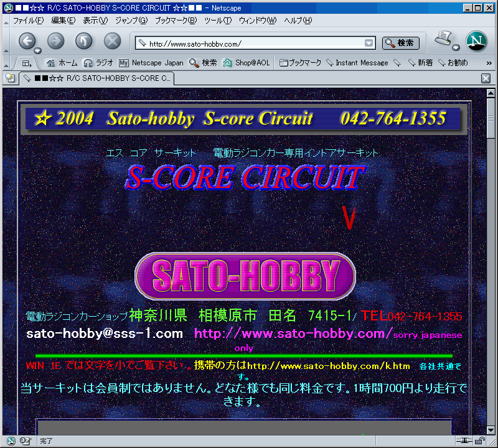Open the Back button history dropdown arrow
The width and height of the screenshot is (498, 448).
coord(38,50)
